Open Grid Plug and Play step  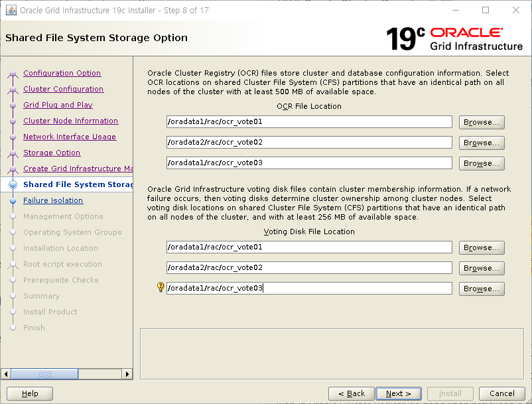[x=58, y=105]
